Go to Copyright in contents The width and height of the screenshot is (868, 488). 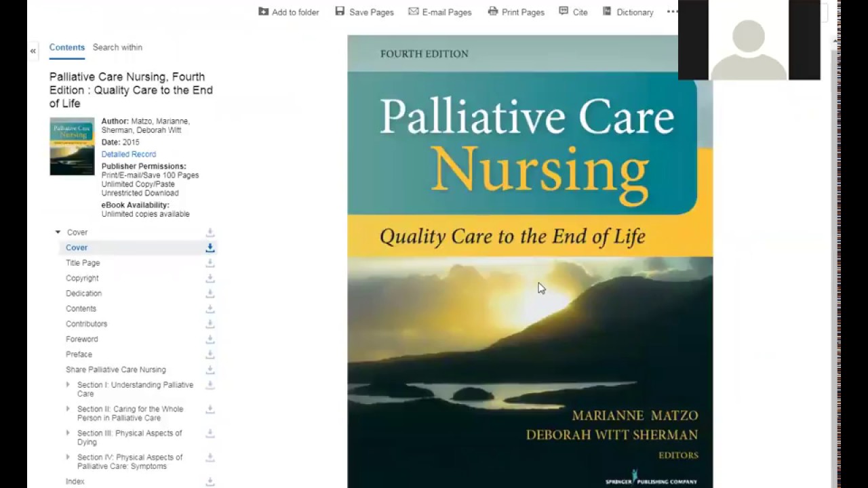[x=82, y=279]
